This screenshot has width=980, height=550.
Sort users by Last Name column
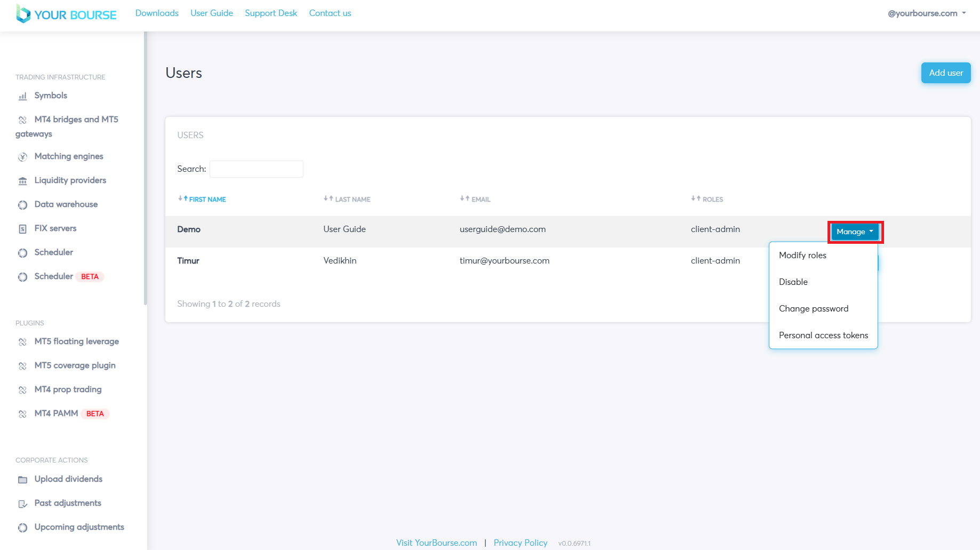[x=347, y=199]
